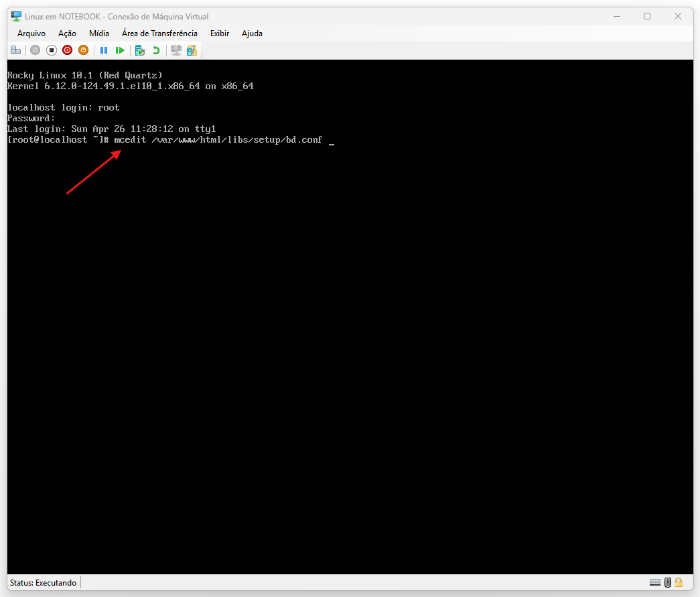Viewport: 700px width, 597px height.
Task: Click the enhanced session mode icon
Action: (x=176, y=50)
